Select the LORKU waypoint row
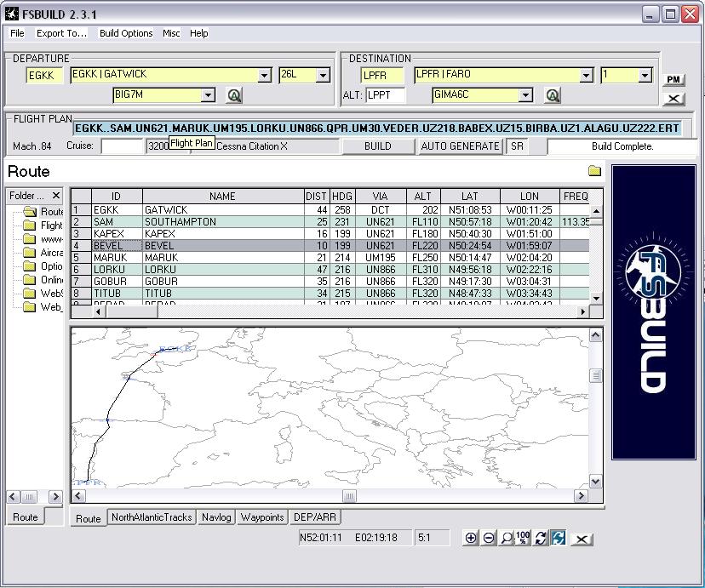705x588 pixels. (330, 270)
